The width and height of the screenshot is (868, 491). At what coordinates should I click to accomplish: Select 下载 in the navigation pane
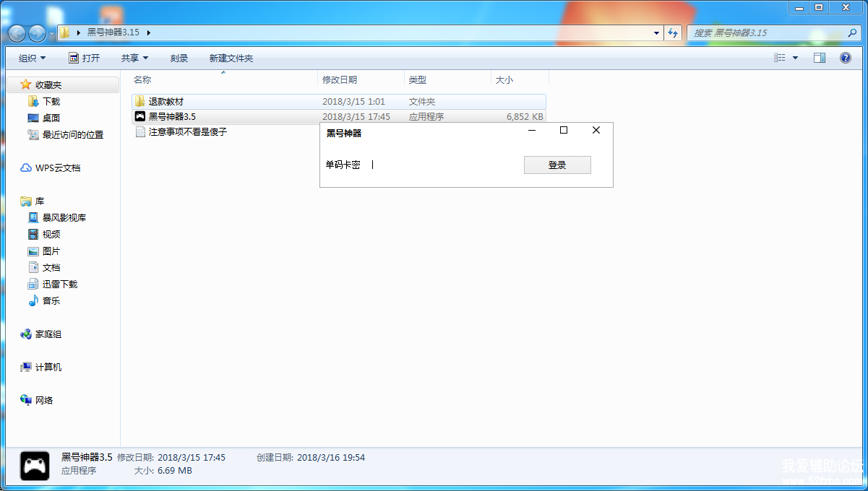pyautogui.click(x=51, y=102)
